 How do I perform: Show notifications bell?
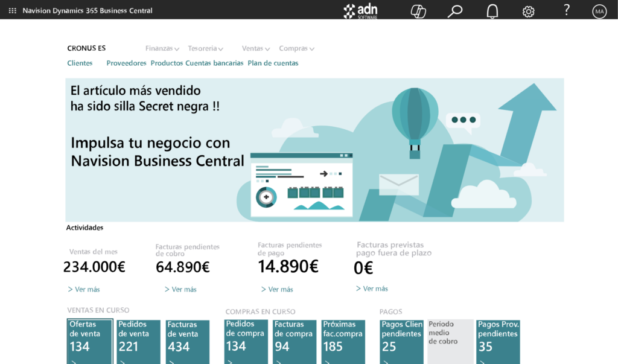(x=492, y=11)
